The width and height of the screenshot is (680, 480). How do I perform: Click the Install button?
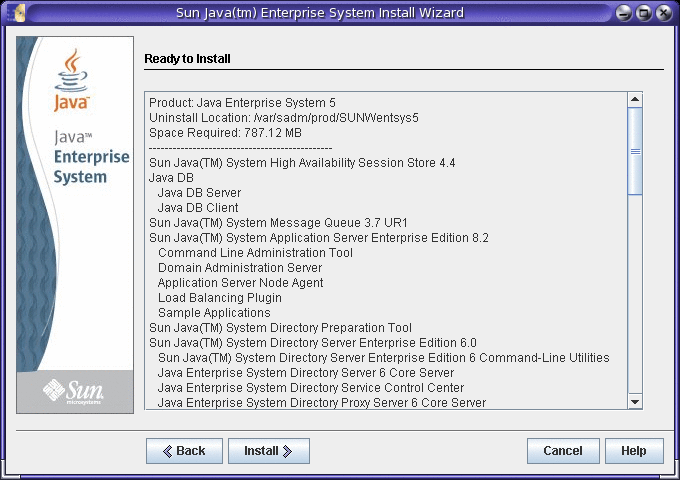click(x=269, y=451)
